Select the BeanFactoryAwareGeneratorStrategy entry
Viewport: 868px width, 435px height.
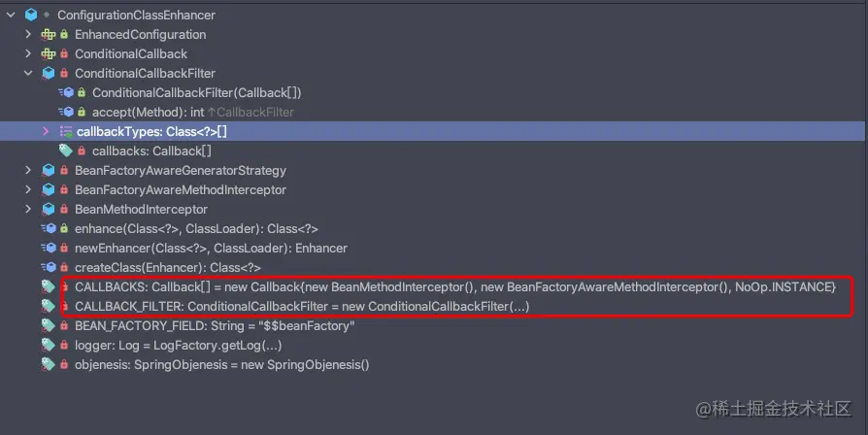(x=181, y=171)
